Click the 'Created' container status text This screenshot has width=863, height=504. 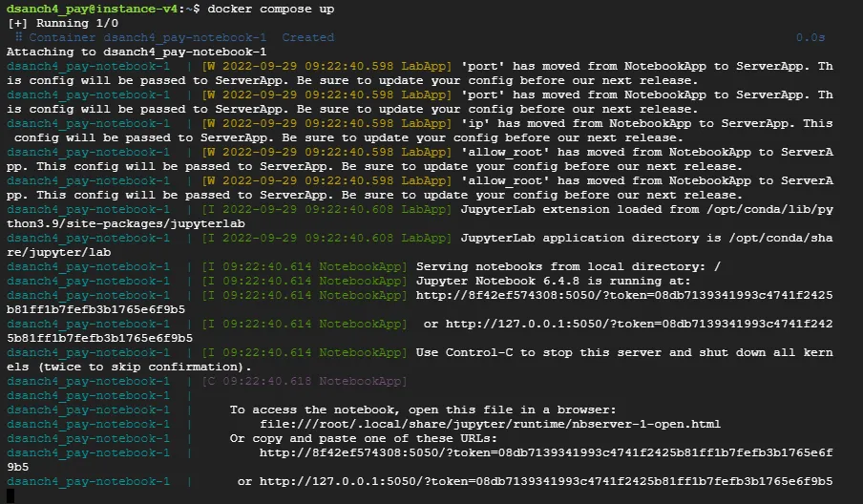tap(307, 37)
